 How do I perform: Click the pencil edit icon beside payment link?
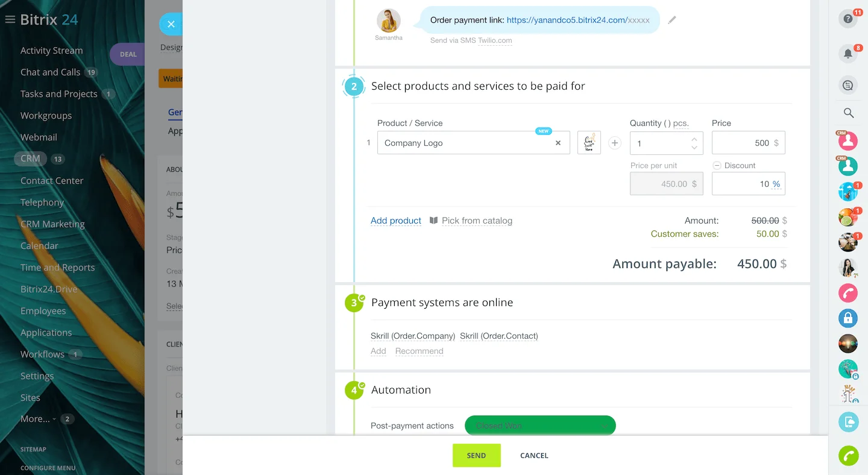tap(672, 20)
